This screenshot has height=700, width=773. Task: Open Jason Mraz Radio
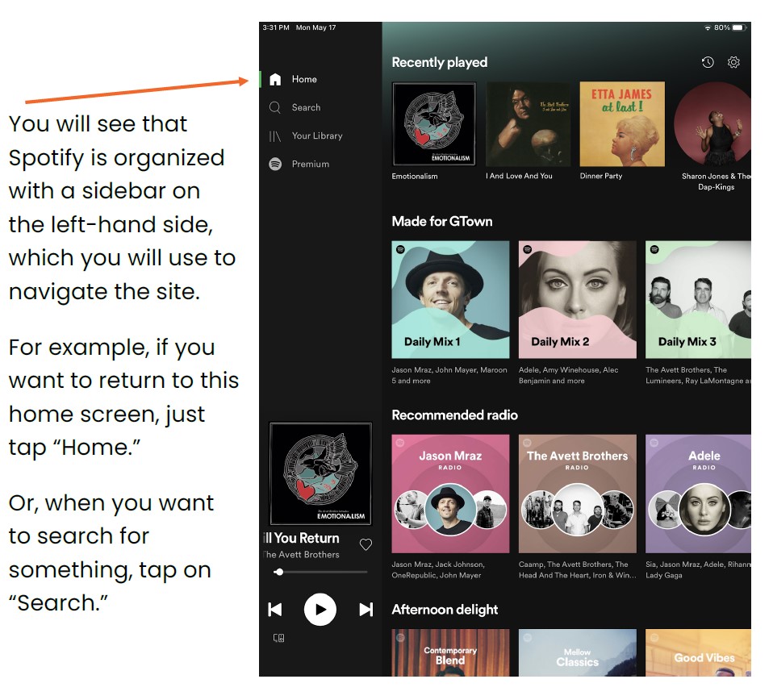click(450, 494)
